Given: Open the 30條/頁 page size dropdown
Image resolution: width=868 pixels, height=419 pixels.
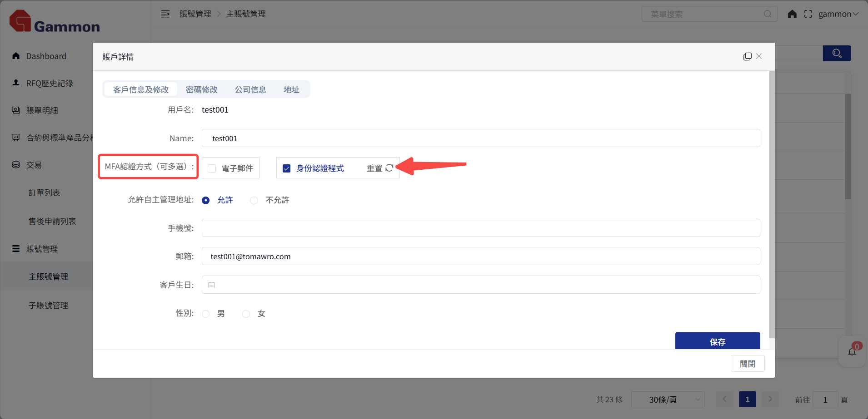Looking at the screenshot, I should point(668,399).
